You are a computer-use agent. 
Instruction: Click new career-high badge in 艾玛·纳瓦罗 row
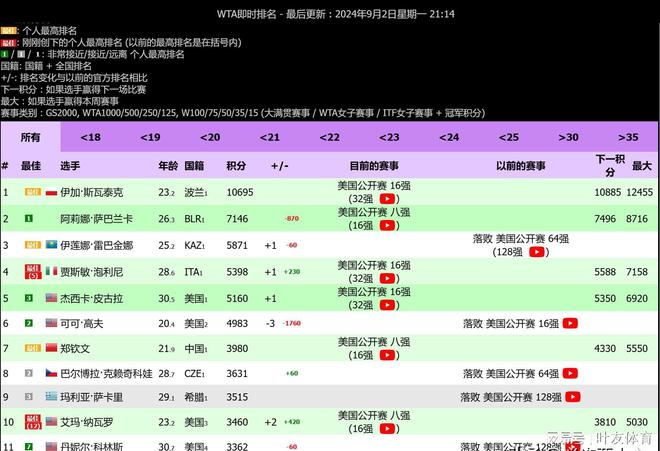pyautogui.click(x=33, y=422)
